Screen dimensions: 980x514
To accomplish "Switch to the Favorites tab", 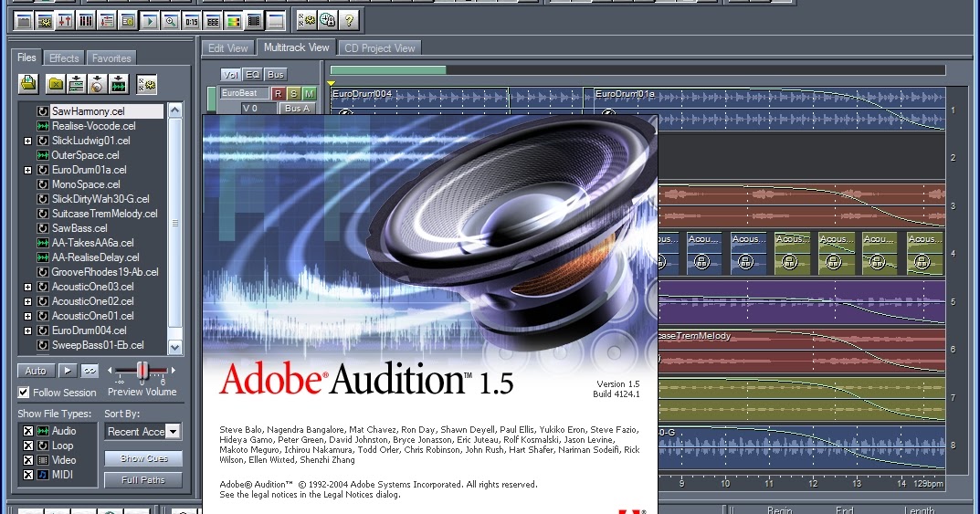I will coord(111,58).
